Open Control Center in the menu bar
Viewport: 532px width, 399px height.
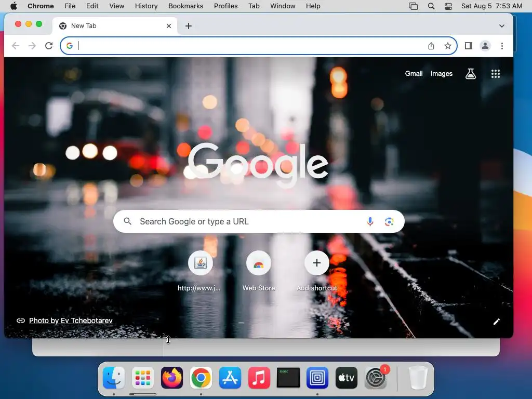(448, 6)
